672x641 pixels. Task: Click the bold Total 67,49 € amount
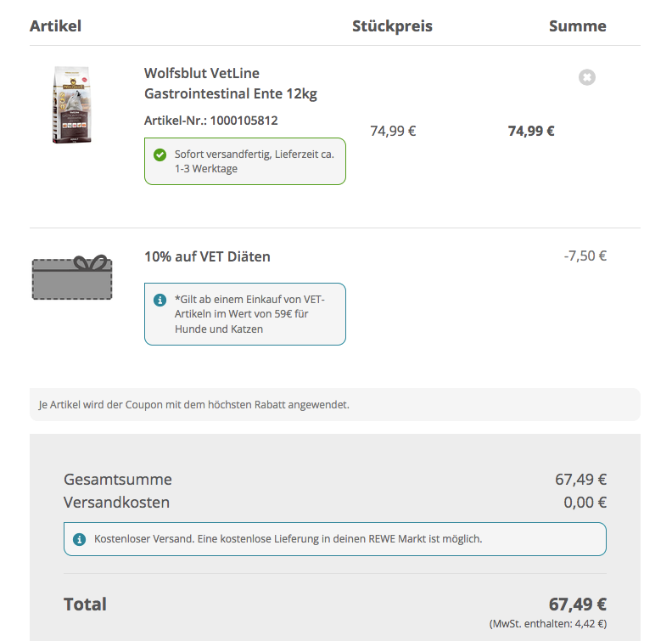coord(577,604)
